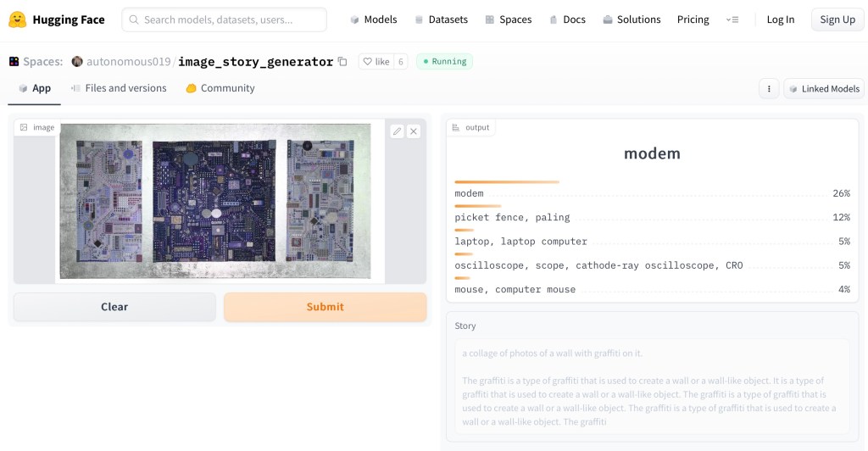
Task: Open the Solutions menu
Action: tap(632, 19)
